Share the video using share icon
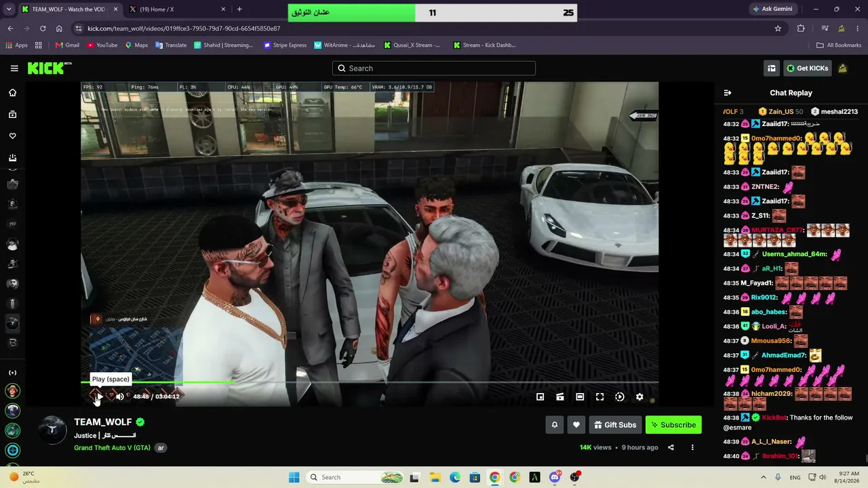This screenshot has width=868, height=488. [x=671, y=447]
